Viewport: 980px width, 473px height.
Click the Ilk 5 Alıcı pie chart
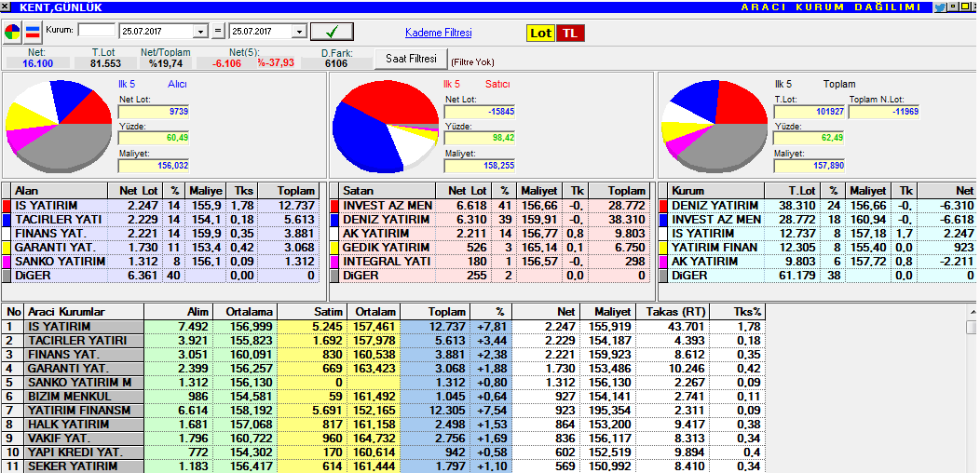[x=58, y=125]
